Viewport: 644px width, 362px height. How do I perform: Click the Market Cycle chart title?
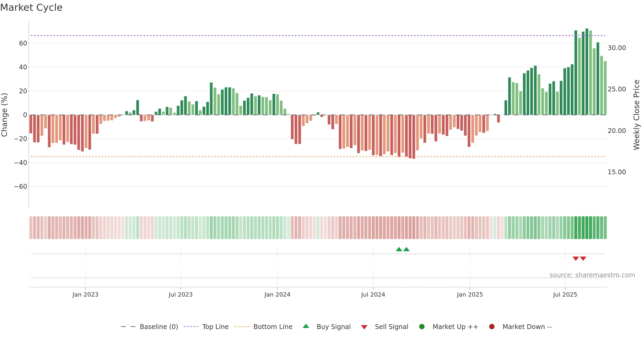tap(31, 8)
